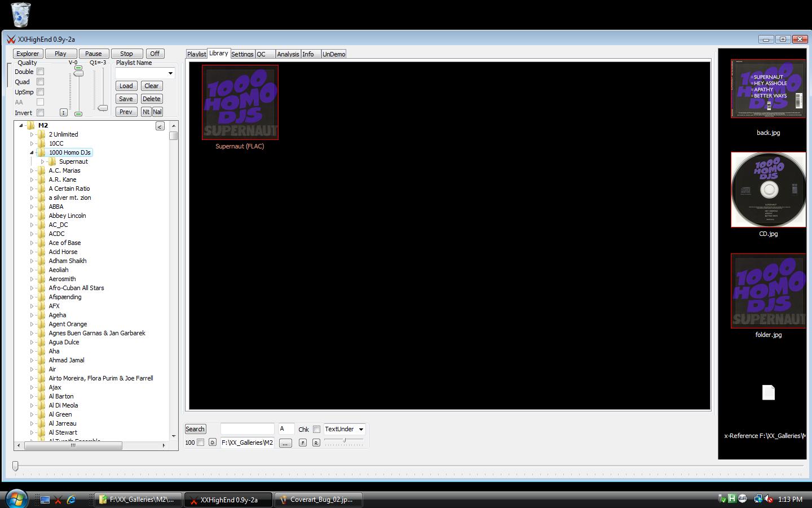Expand the ABBA folder node
This screenshot has height=508, width=812.
(32, 207)
